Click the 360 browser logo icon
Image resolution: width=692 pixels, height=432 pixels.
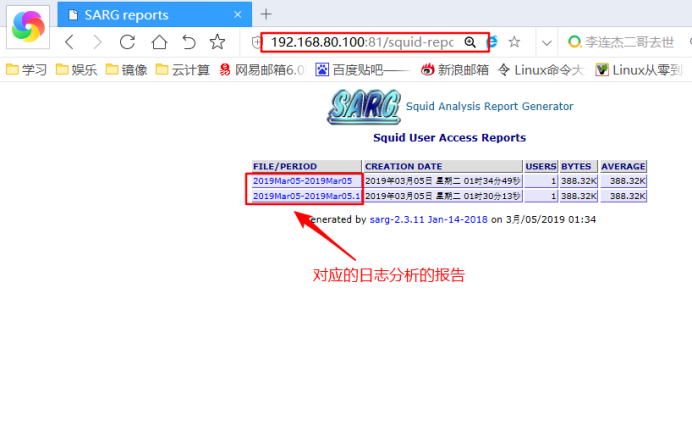click(28, 27)
